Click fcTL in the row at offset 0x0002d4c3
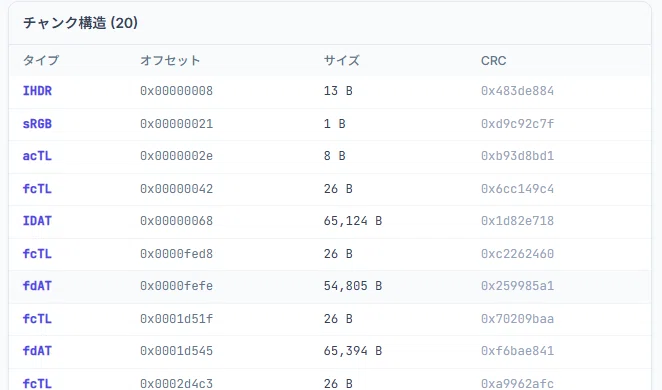The width and height of the screenshot is (662, 390). point(37,384)
